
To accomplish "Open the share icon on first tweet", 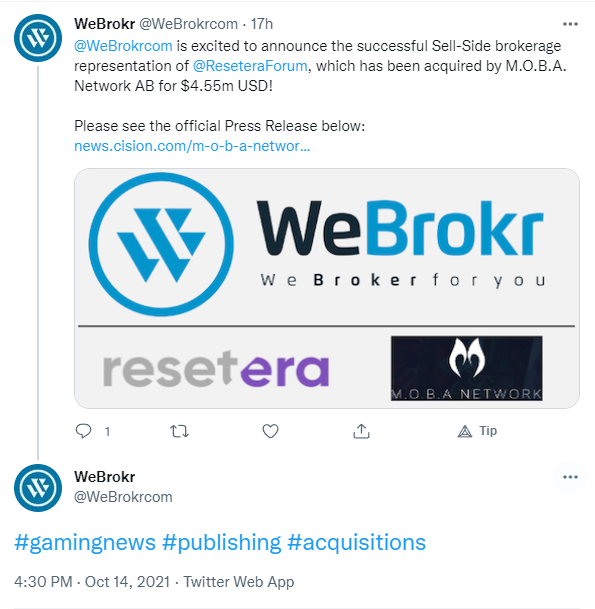I will coord(361,431).
